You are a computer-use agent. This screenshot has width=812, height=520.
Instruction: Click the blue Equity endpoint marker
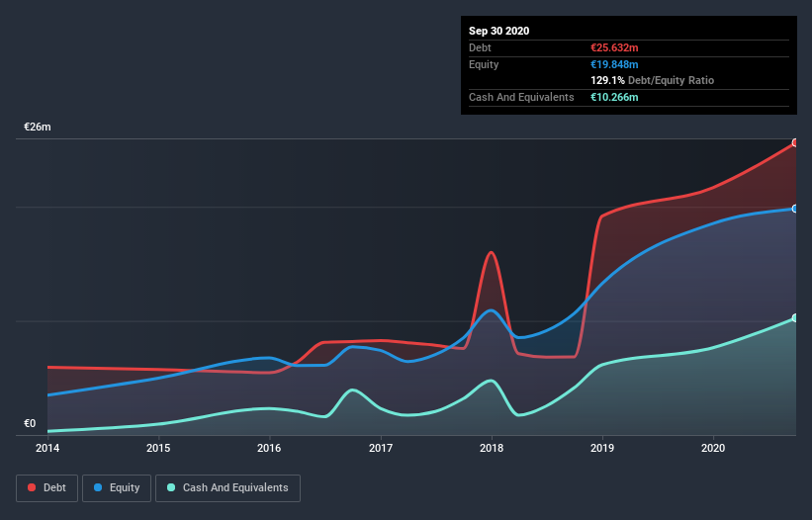point(795,209)
